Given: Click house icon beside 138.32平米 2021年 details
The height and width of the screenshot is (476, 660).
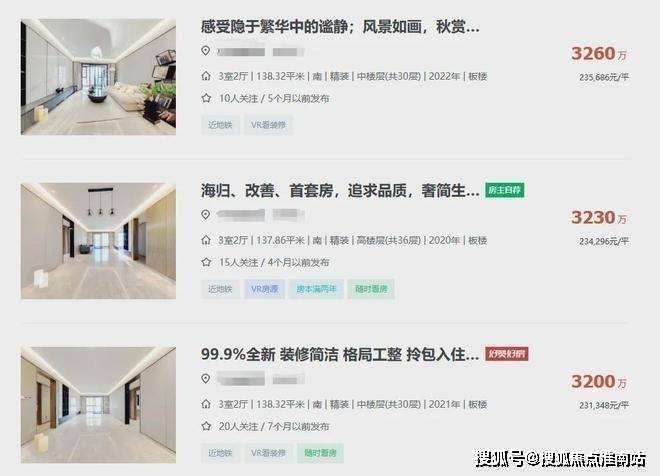Looking at the screenshot, I should tap(206, 404).
